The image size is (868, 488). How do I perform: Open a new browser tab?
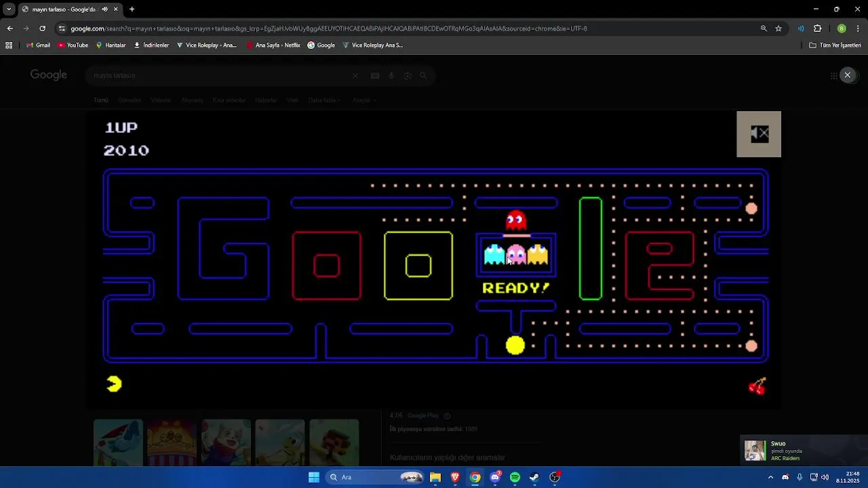point(132,9)
